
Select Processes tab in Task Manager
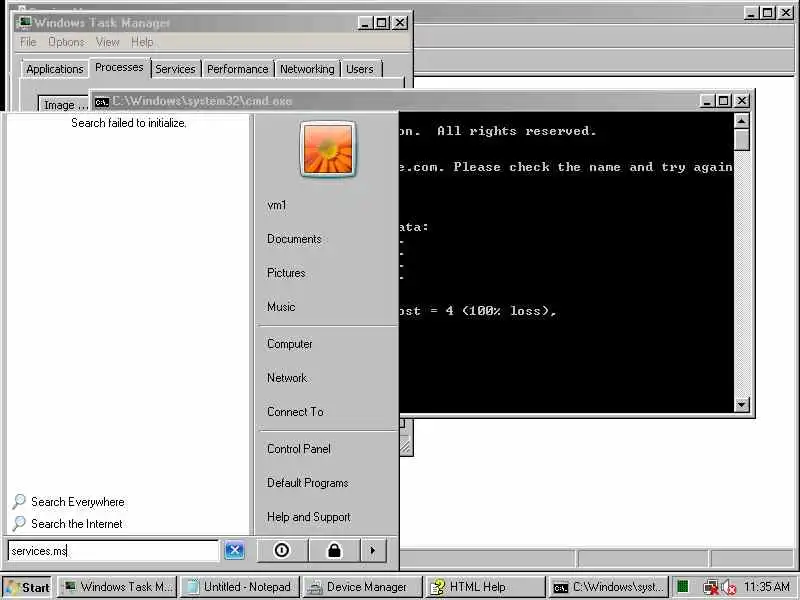(x=119, y=67)
